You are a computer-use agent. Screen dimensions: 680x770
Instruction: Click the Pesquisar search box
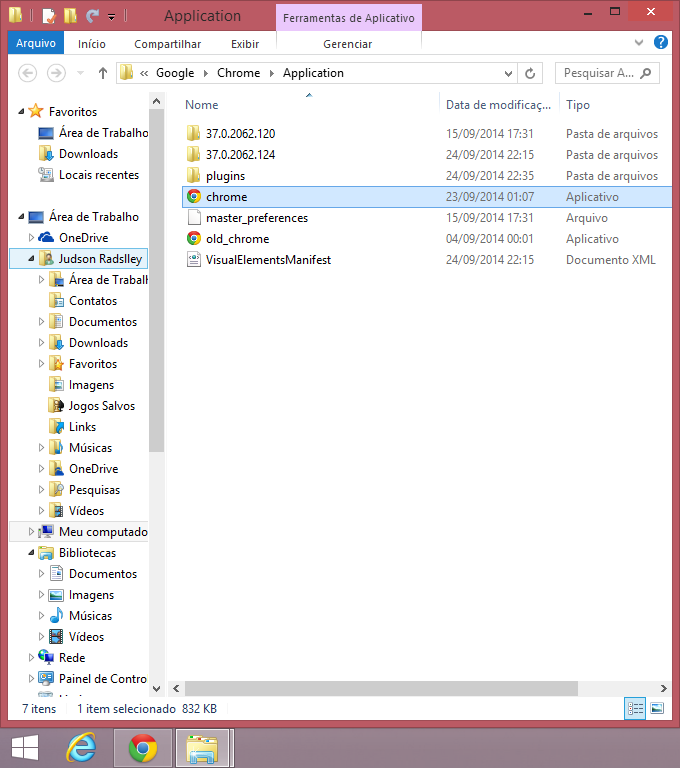click(598, 73)
